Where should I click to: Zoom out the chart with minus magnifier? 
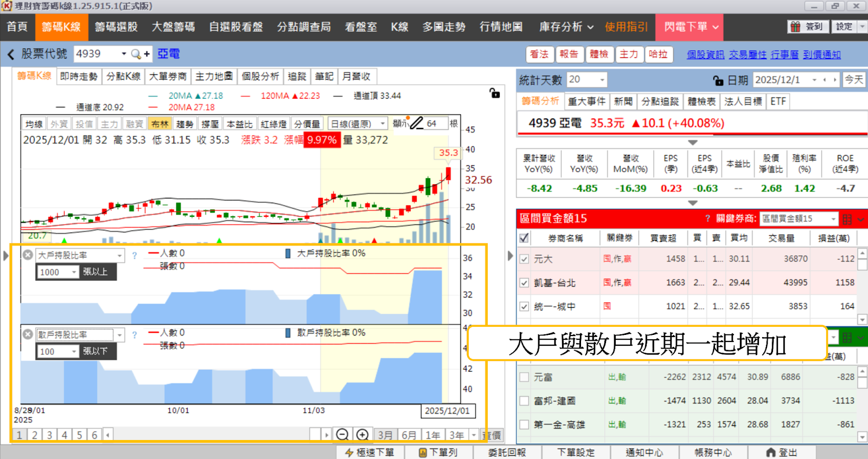(342, 435)
